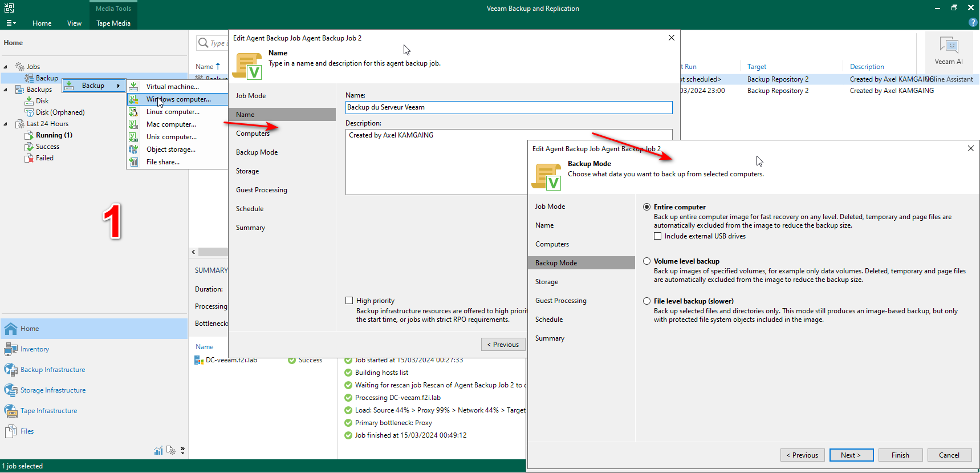The height and width of the screenshot is (473, 980).
Task: Click the Files documents icon
Action: pos(11,431)
